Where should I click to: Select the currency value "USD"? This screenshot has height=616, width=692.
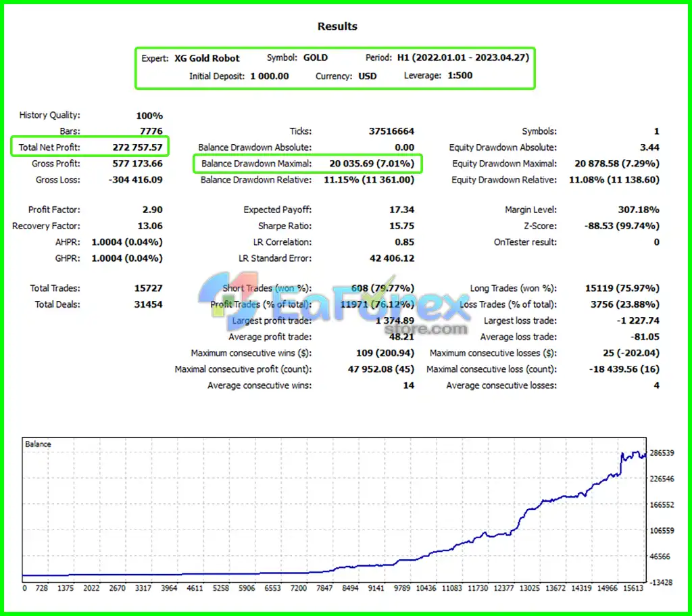point(367,76)
